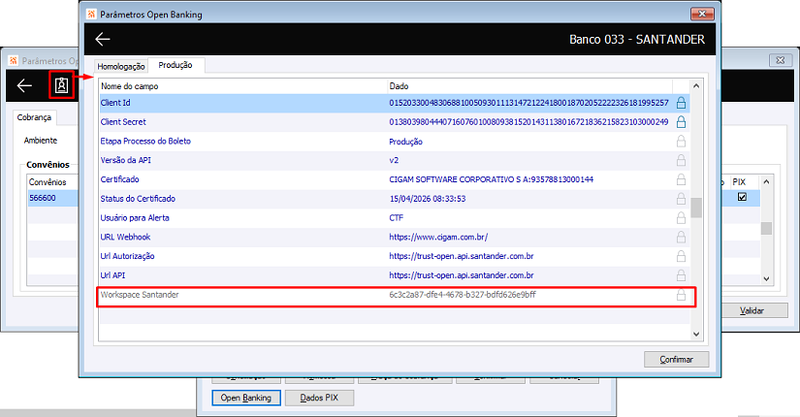The height and width of the screenshot is (417, 800).
Task: Click the parameter list vertical scrollbar thumb
Action: pyautogui.click(x=696, y=208)
